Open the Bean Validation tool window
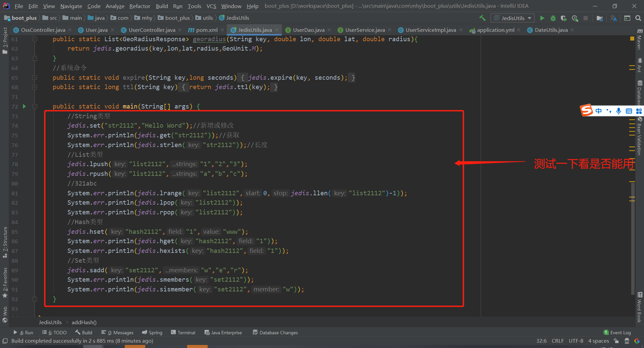Image resolution: width=644 pixels, height=348 pixels. [640, 136]
